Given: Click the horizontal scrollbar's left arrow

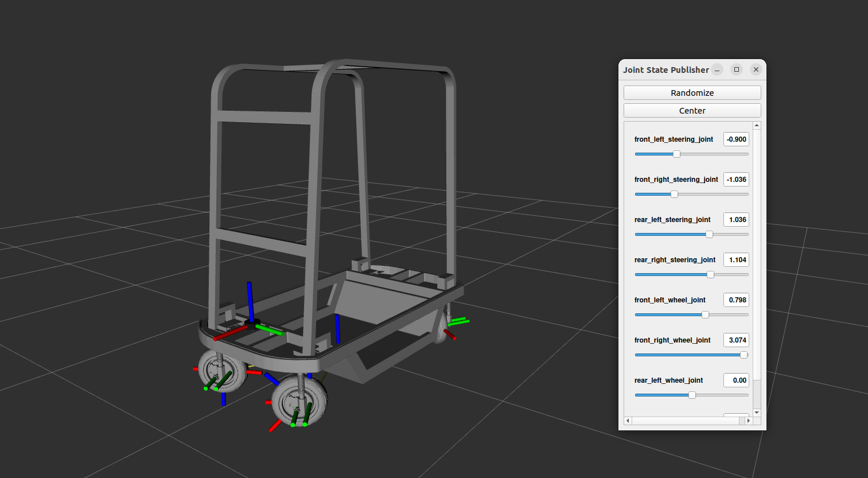Looking at the screenshot, I should coord(627,421).
